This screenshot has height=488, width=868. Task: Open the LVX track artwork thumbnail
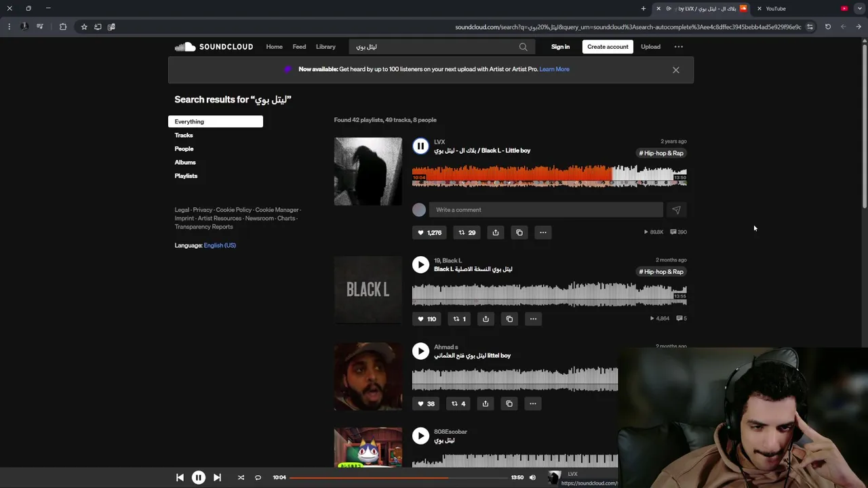click(368, 171)
